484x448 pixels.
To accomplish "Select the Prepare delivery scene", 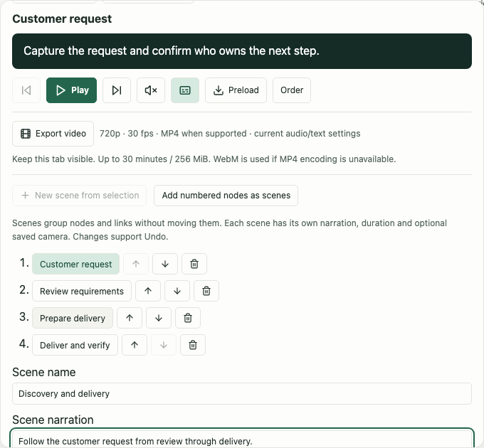I will click(x=73, y=318).
